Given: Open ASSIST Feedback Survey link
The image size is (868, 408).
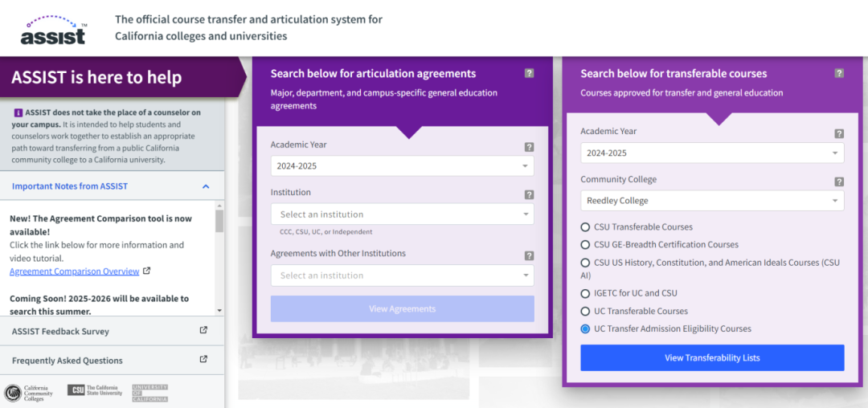Looking at the screenshot, I should [x=60, y=331].
